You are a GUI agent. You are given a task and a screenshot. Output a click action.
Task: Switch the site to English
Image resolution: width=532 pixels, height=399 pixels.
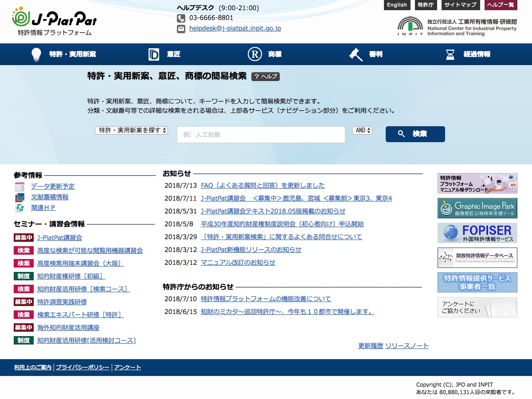(x=397, y=5)
